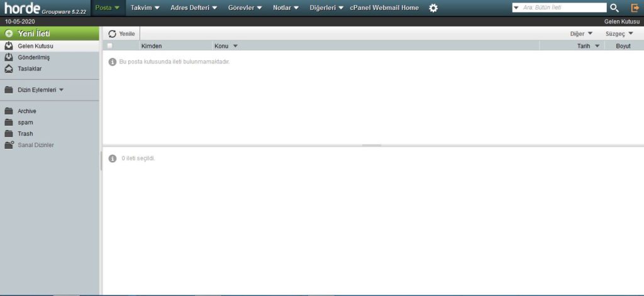Viewport: 644px width, 296px height.
Task: Click the horde logo
Action: click(x=22, y=8)
